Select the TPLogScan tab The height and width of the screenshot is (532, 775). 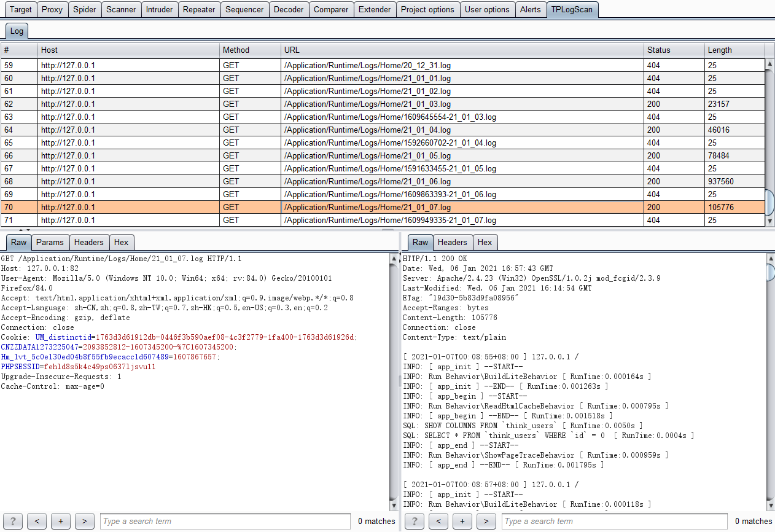572,9
